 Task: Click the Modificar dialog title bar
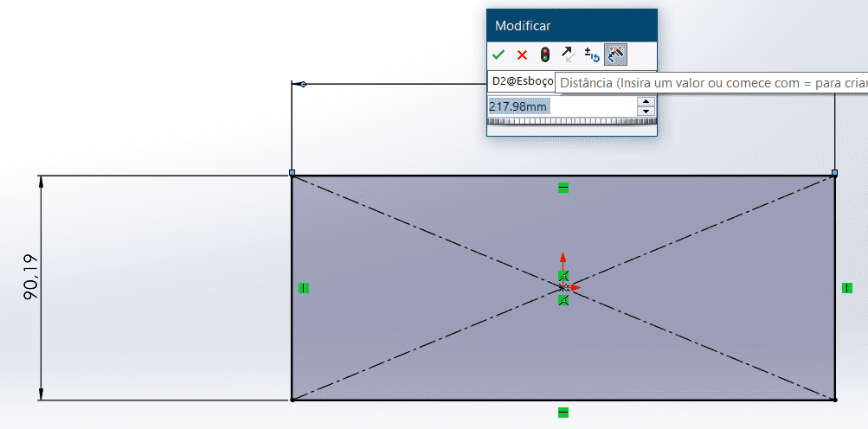coord(572,25)
